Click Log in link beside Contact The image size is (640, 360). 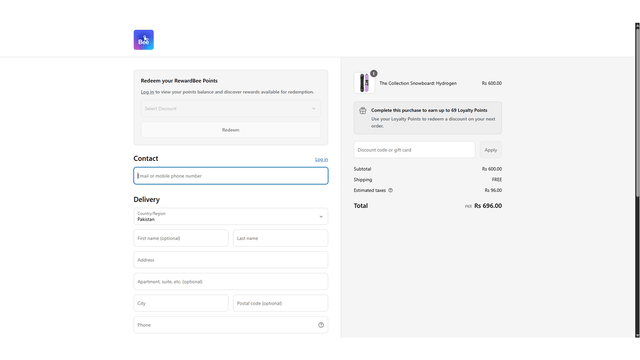(321, 159)
